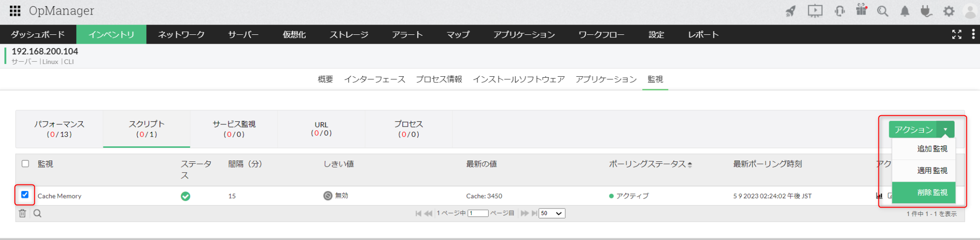Click the trash delete icon below table
980x240 pixels.
[x=22, y=214]
